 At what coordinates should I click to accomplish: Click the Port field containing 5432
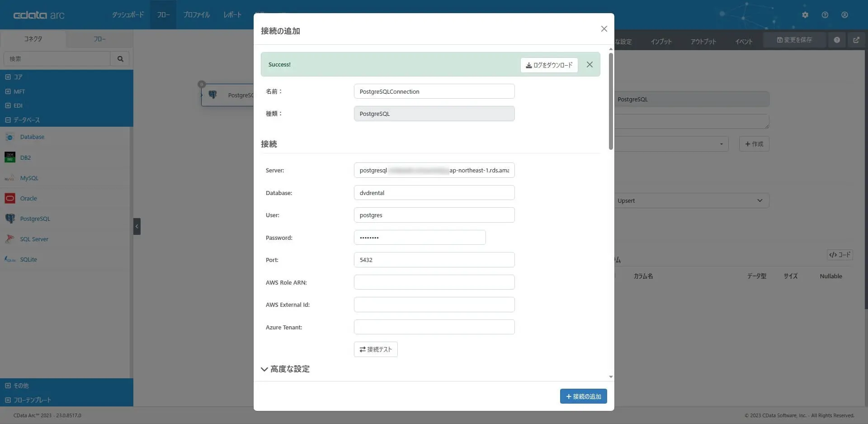[434, 260]
